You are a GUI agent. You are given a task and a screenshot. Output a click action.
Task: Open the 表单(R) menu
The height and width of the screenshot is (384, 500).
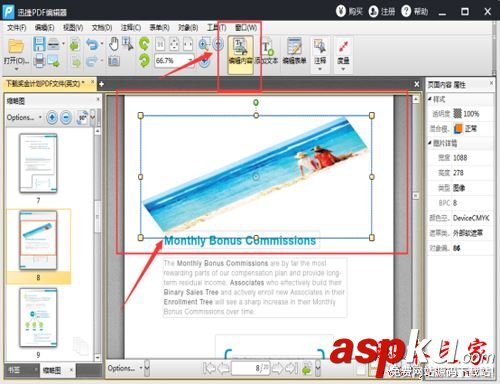pyautogui.click(x=159, y=28)
